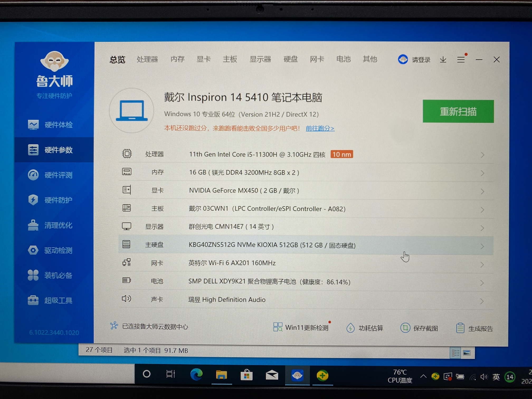This screenshot has height=399, width=532.
Task: Open 超级工具 toolbox in the sidebar
Action: pos(58,301)
